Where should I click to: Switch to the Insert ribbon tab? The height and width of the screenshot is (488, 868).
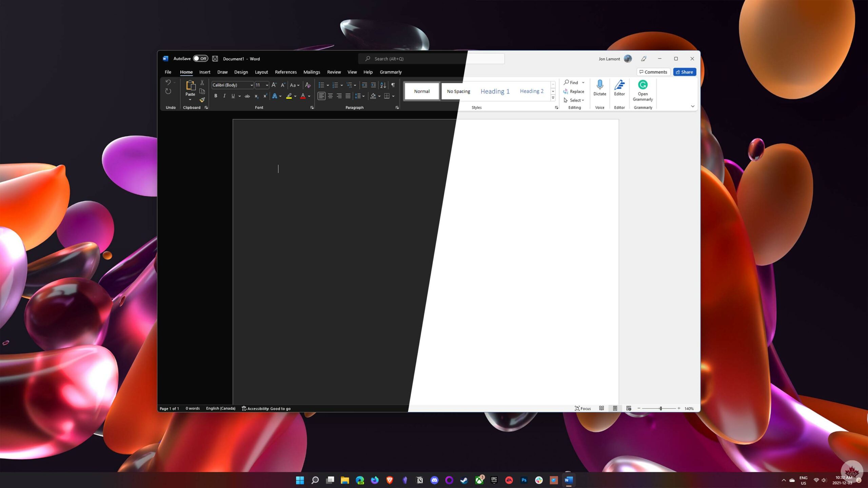coord(204,72)
